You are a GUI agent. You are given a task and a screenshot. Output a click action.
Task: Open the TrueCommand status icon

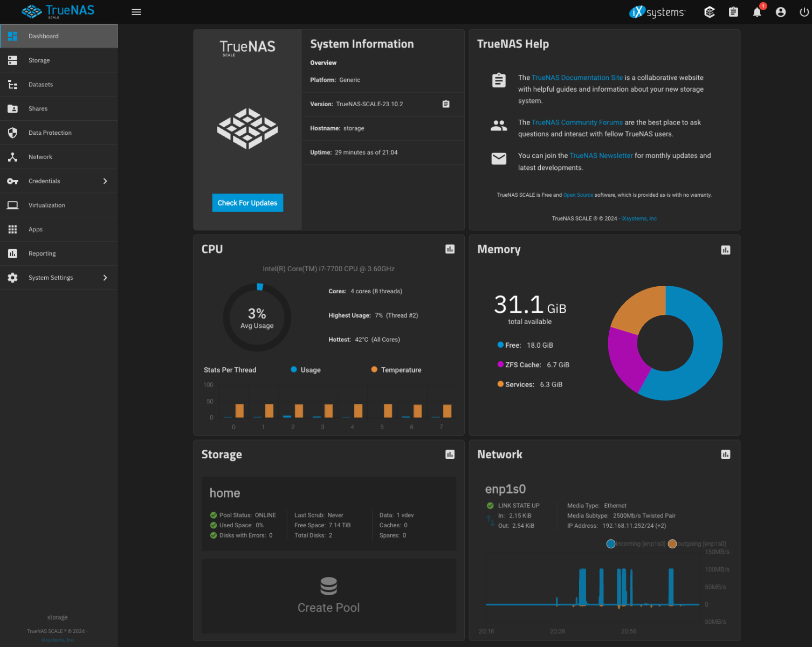click(710, 12)
